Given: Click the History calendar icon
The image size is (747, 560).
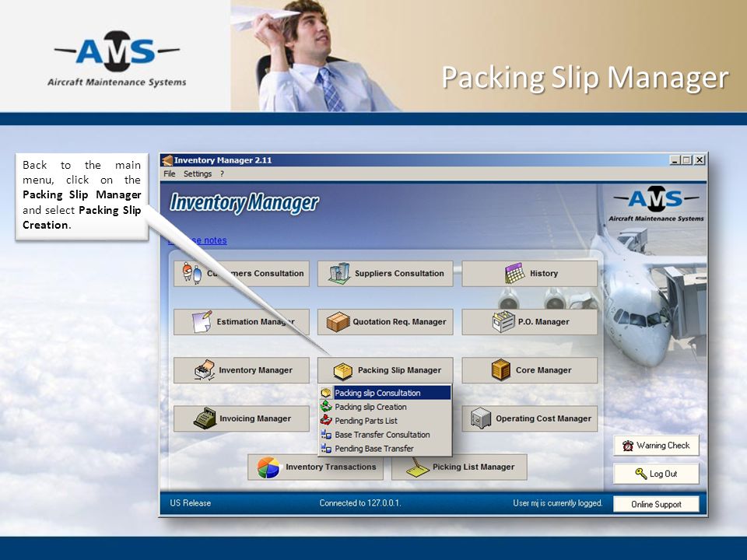Looking at the screenshot, I should point(514,273).
